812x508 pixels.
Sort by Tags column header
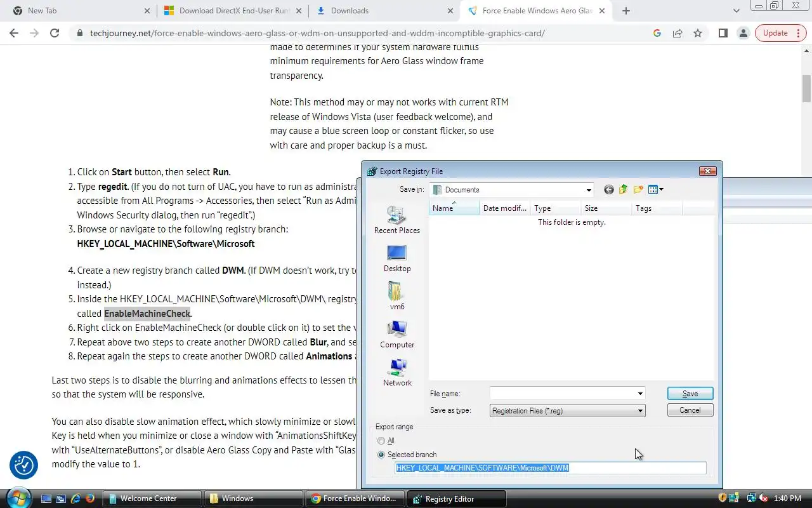(x=657, y=208)
